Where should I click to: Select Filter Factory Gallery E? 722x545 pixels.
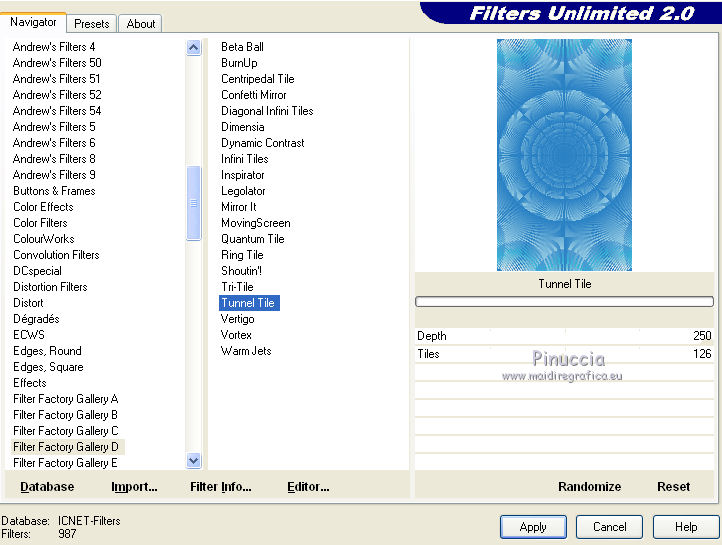coord(65,463)
